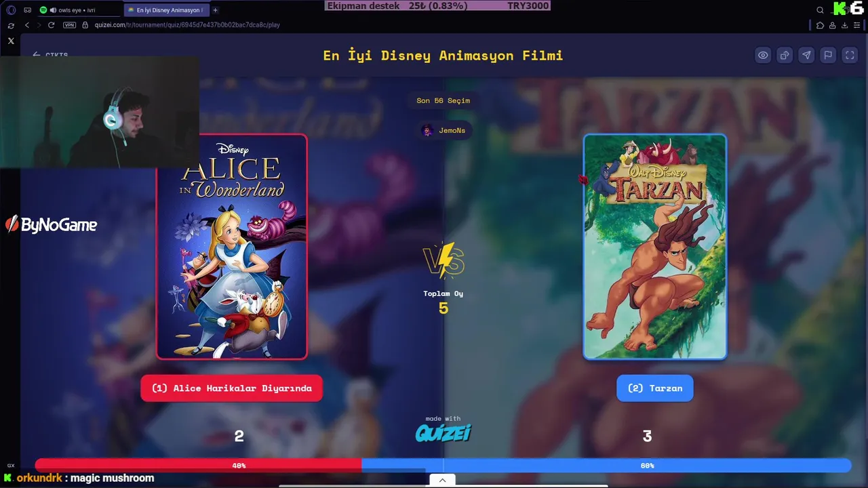Expand the bottom chevron panel
868x488 pixels.
442,480
